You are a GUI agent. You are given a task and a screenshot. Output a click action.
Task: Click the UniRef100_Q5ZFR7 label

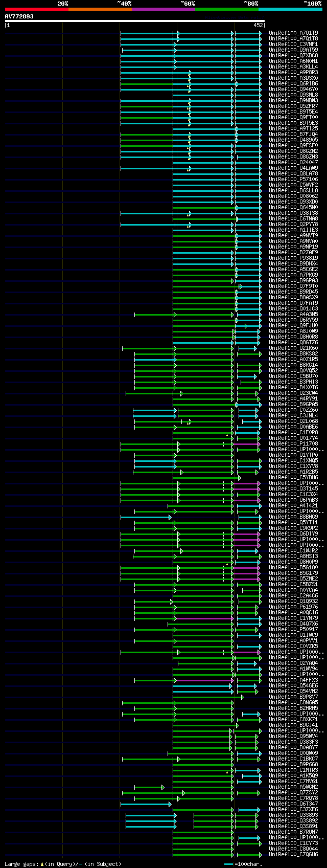pos(293,106)
